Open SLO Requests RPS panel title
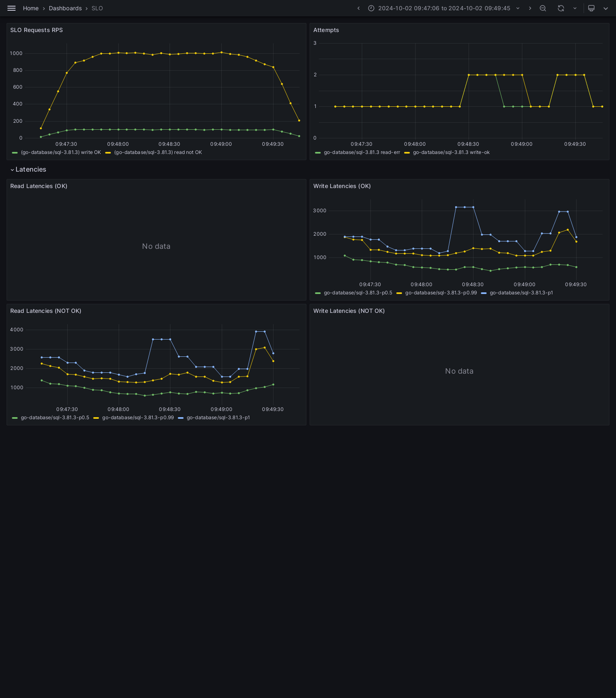Screen dimensions: 616x698 point(37,30)
